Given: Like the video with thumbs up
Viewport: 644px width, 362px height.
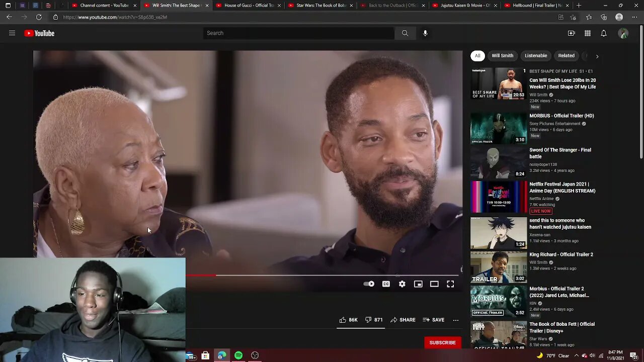Looking at the screenshot, I should (348, 320).
